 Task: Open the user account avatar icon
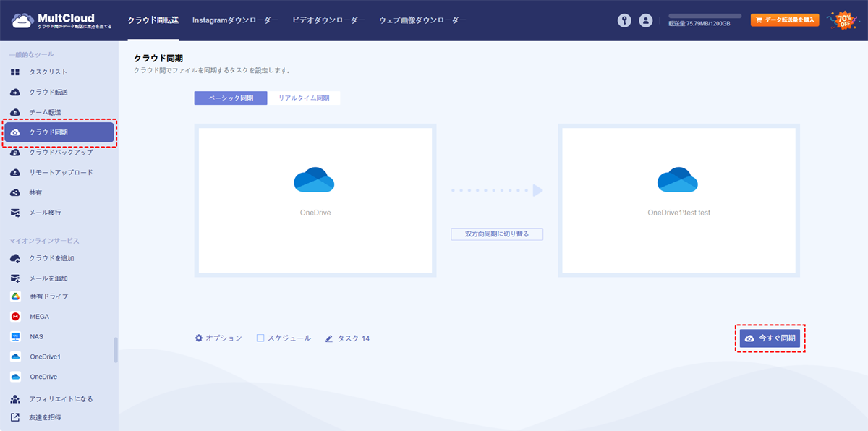click(x=646, y=21)
